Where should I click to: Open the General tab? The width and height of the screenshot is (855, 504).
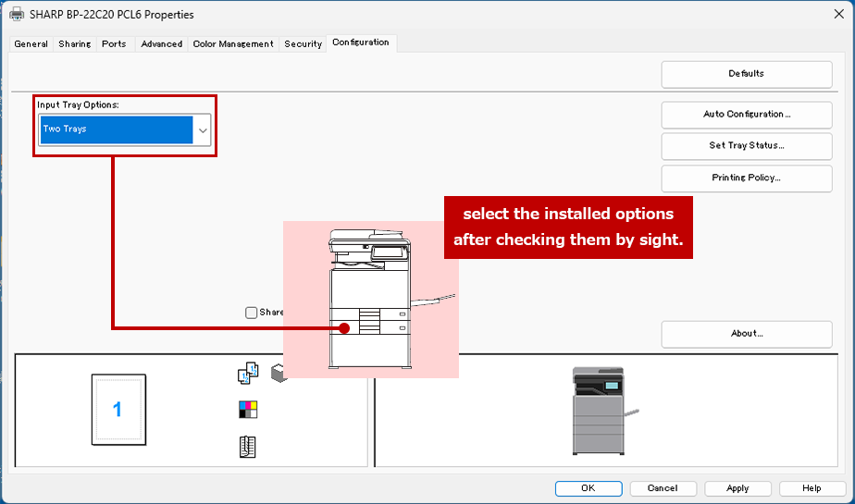(31, 44)
